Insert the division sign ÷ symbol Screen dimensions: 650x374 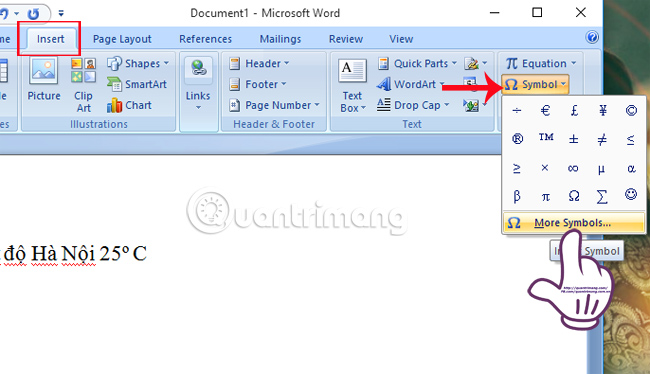pyautogui.click(x=517, y=110)
